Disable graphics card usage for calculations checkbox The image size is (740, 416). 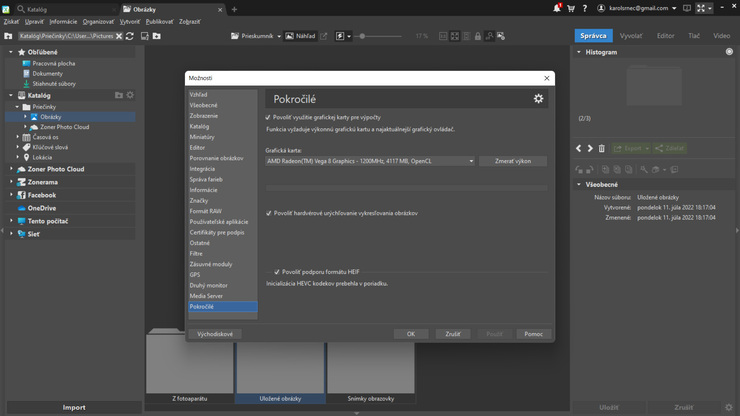pyautogui.click(x=268, y=117)
